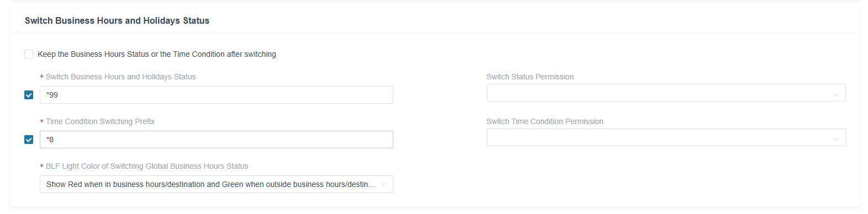Click the gray 'Switch Business Hours and Holidays Status' field label

point(120,77)
